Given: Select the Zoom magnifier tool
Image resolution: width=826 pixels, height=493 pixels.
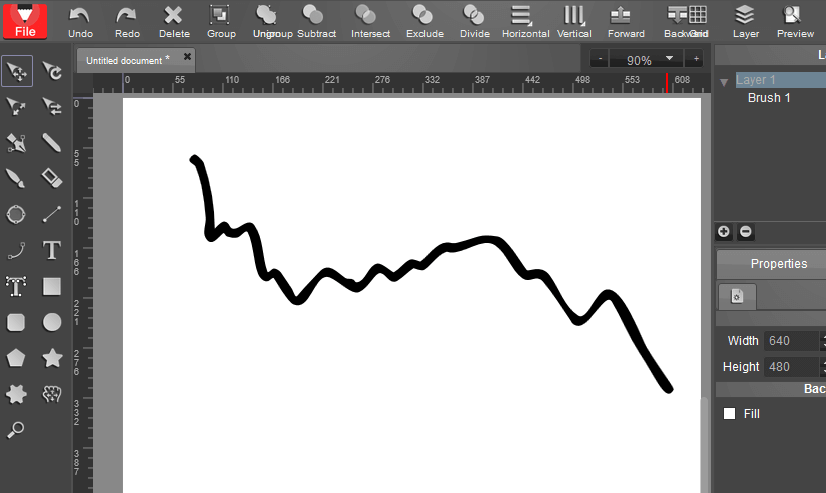Looking at the screenshot, I should click(16, 430).
